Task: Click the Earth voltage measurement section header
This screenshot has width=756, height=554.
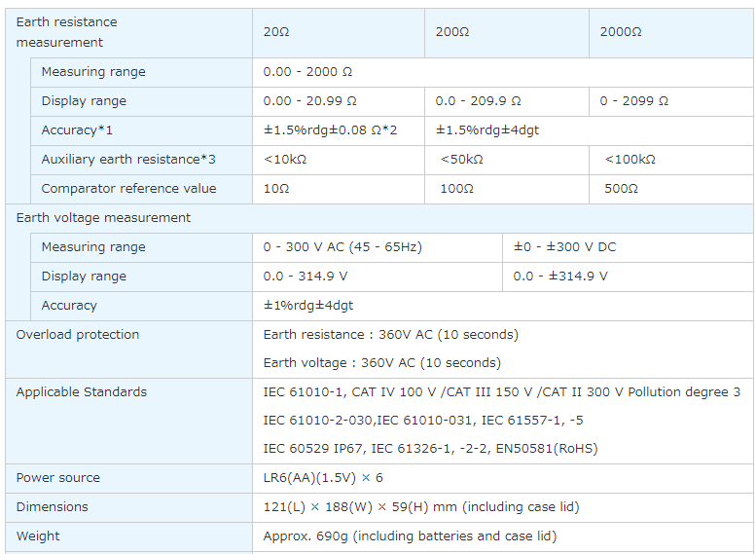Action: coord(103,218)
